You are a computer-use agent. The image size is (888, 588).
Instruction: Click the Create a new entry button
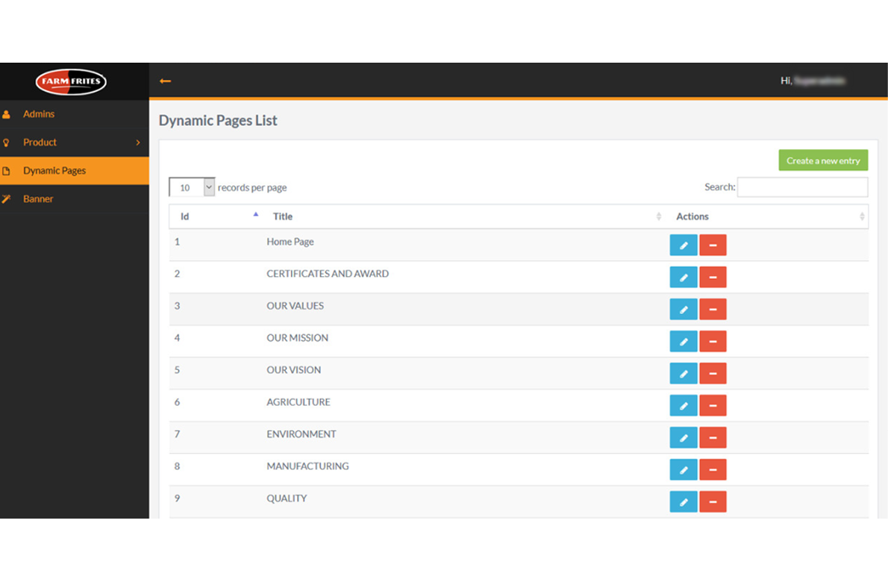tap(822, 160)
